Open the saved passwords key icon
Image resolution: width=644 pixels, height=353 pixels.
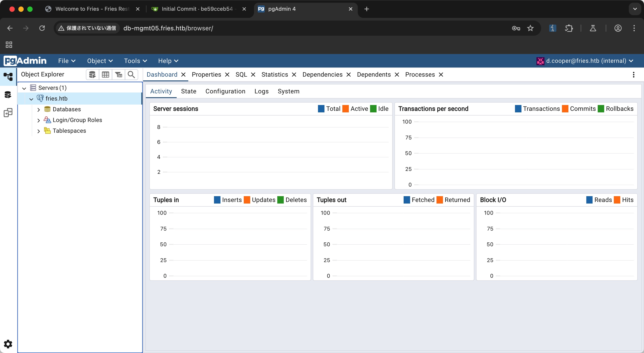(x=516, y=28)
